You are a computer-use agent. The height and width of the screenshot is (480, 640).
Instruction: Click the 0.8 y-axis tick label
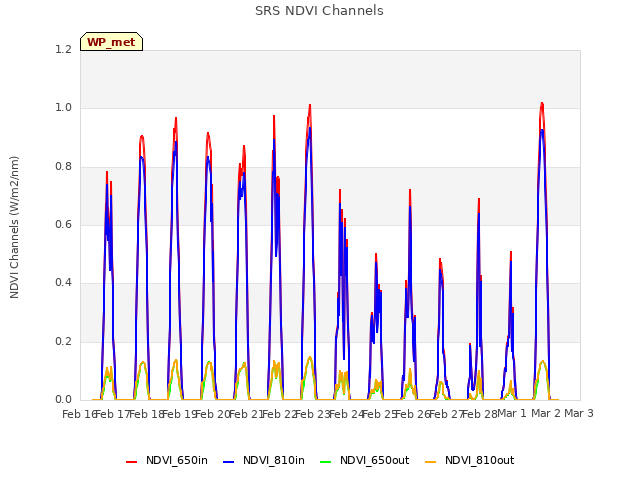click(63, 167)
